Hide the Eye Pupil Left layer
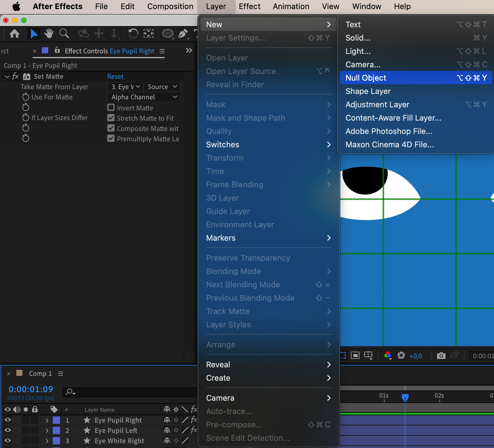 [8, 430]
